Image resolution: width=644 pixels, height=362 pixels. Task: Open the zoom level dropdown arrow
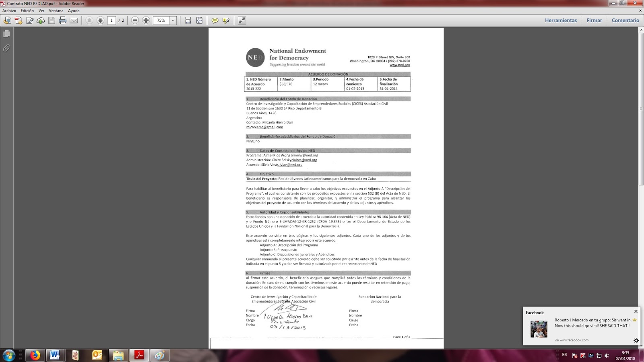click(x=173, y=21)
